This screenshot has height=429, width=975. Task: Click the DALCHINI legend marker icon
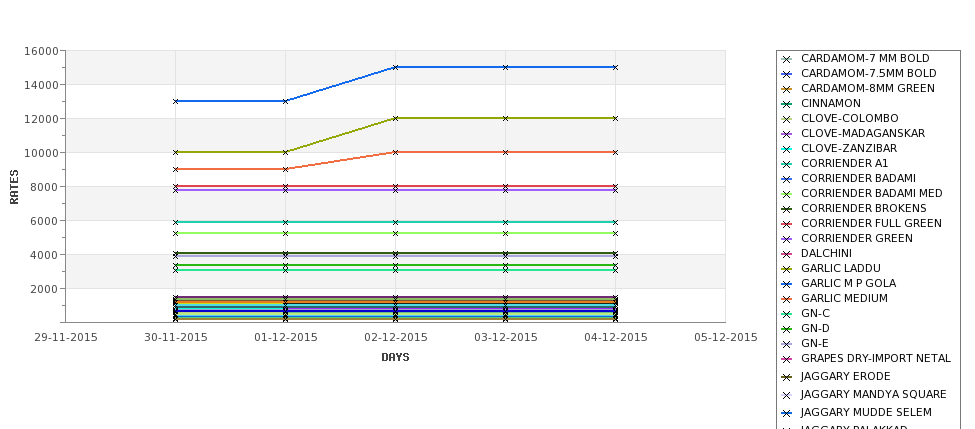[x=787, y=254]
